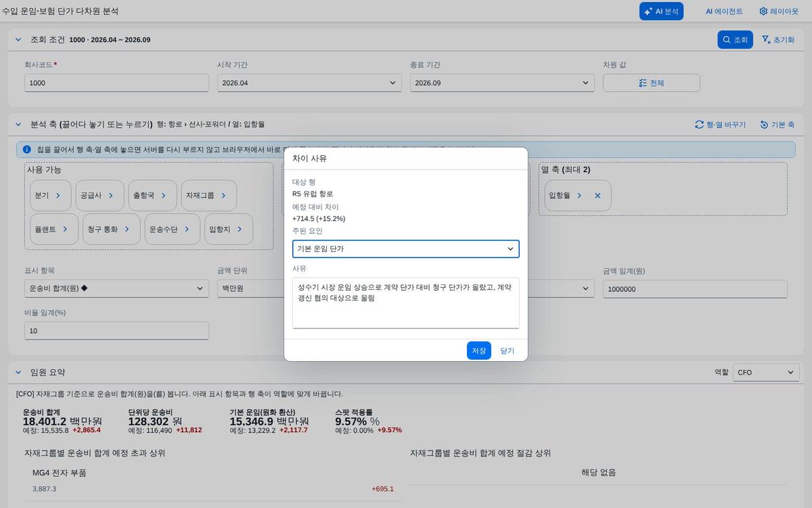The height and width of the screenshot is (508, 812).
Task: Click the arrow on 청구 통화 chip
Action: (x=127, y=229)
